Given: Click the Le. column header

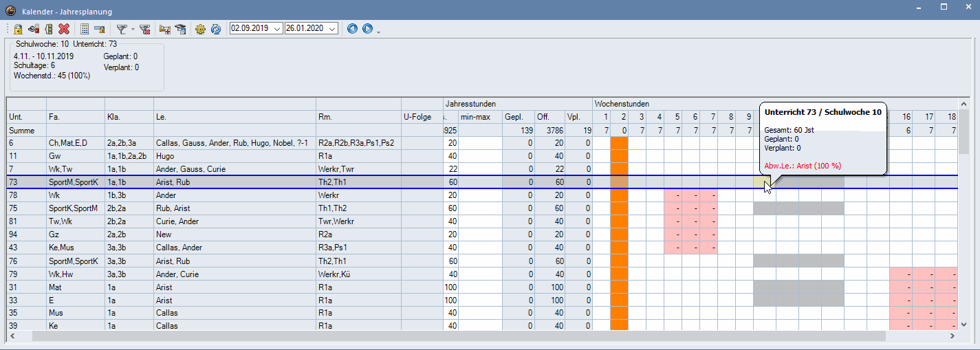Looking at the screenshot, I should pyautogui.click(x=235, y=117).
